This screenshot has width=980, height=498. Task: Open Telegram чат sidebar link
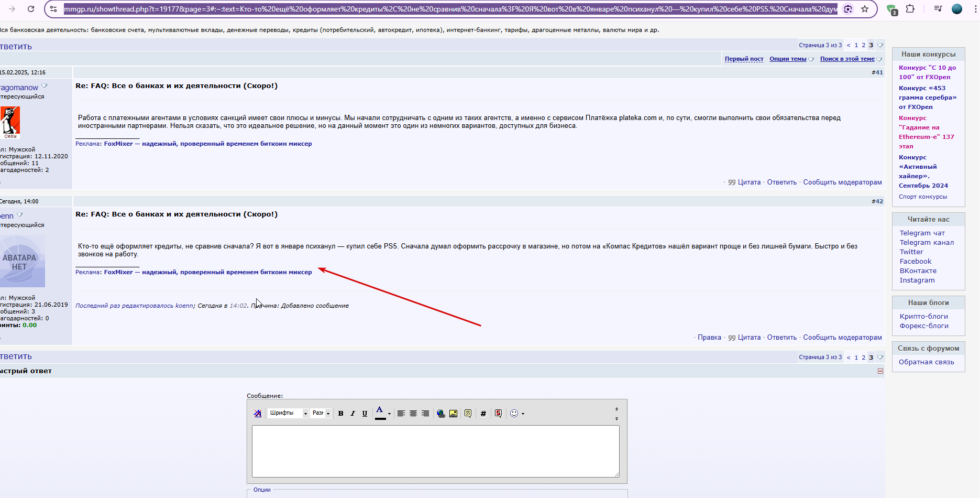[922, 233]
